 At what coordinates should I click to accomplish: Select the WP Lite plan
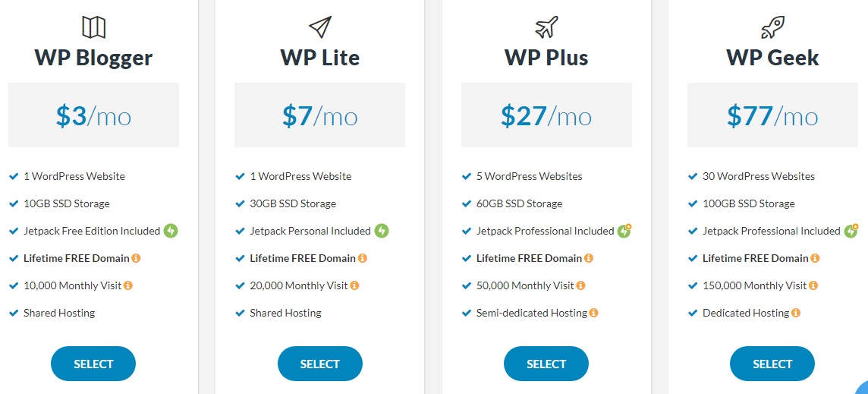tap(320, 364)
